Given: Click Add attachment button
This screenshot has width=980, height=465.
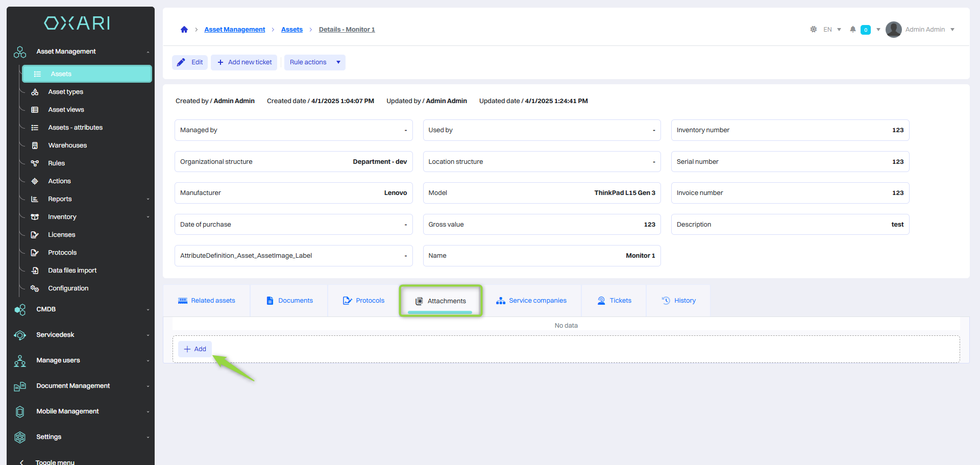Looking at the screenshot, I should click(195, 349).
